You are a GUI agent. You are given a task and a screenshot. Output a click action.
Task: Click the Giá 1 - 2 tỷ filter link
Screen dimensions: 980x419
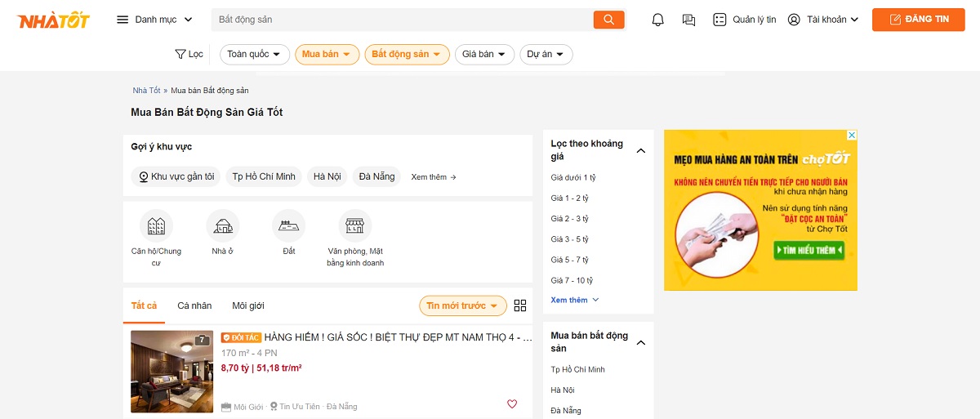tap(570, 198)
